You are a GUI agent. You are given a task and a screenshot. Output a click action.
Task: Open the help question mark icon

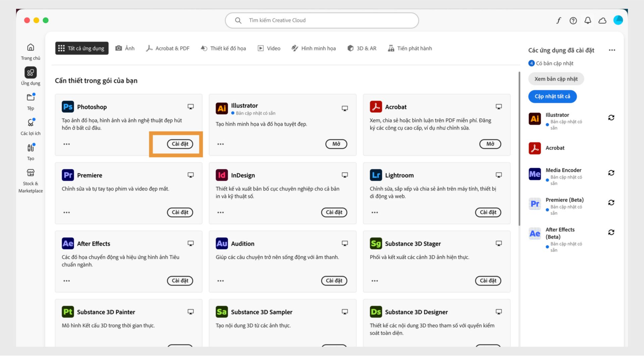pyautogui.click(x=573, y=20)
